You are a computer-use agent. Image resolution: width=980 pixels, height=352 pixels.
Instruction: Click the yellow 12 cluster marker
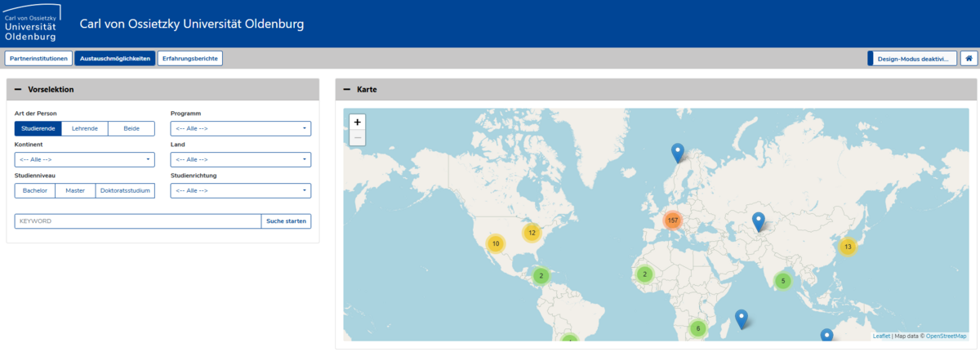[532, 233]
